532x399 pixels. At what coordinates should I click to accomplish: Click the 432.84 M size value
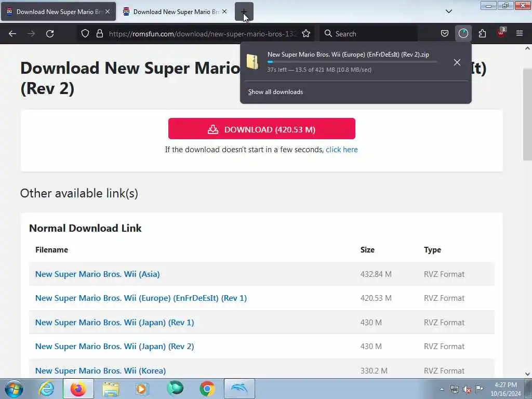point(376,274)
